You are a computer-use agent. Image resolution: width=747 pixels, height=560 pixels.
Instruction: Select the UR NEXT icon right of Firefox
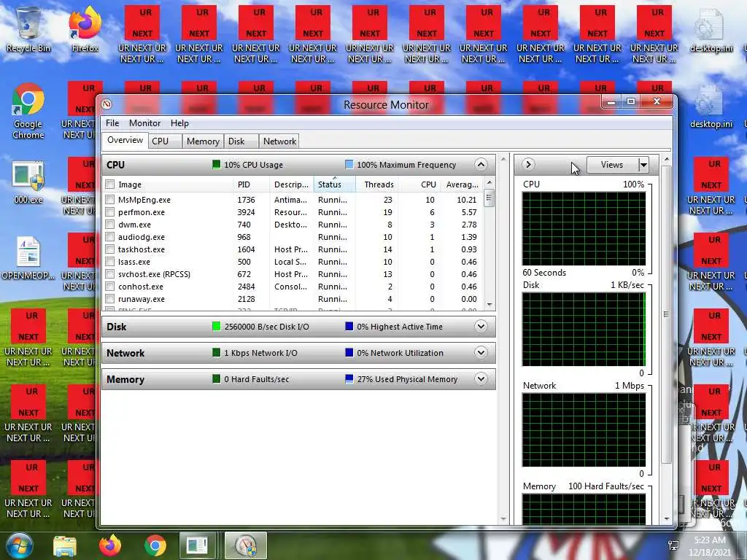point(142,34)
